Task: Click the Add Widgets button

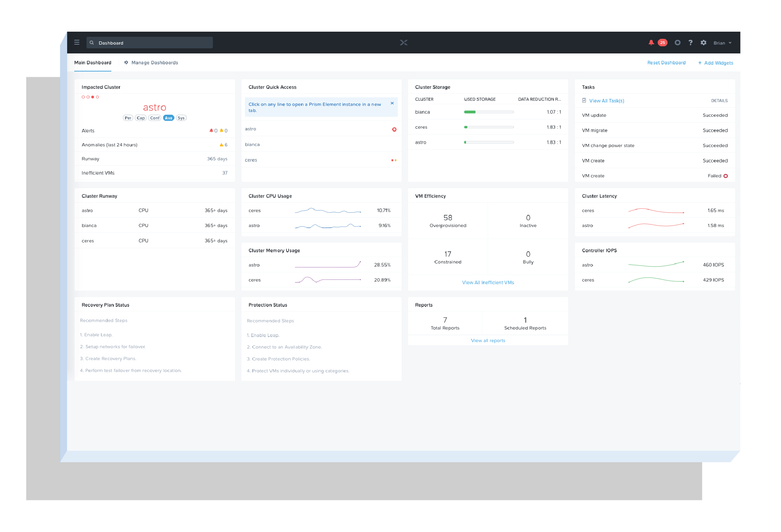Action: tap(716, 63)
